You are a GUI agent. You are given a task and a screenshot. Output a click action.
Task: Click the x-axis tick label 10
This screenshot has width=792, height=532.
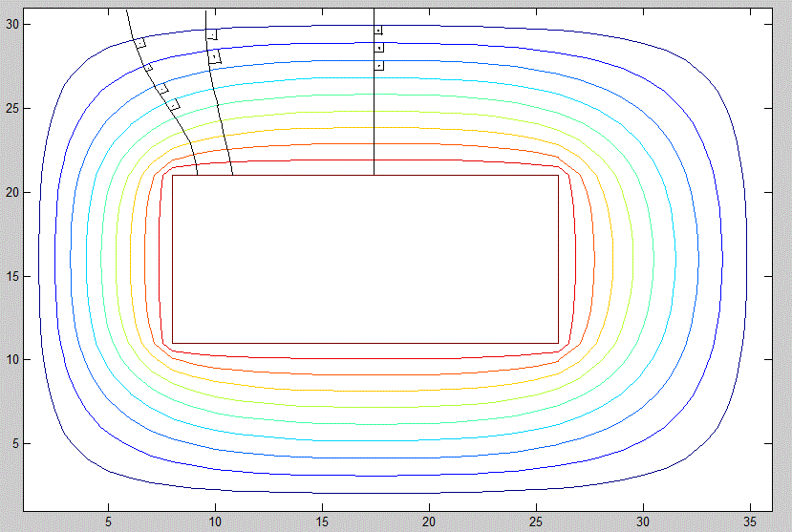click(216, 521)
